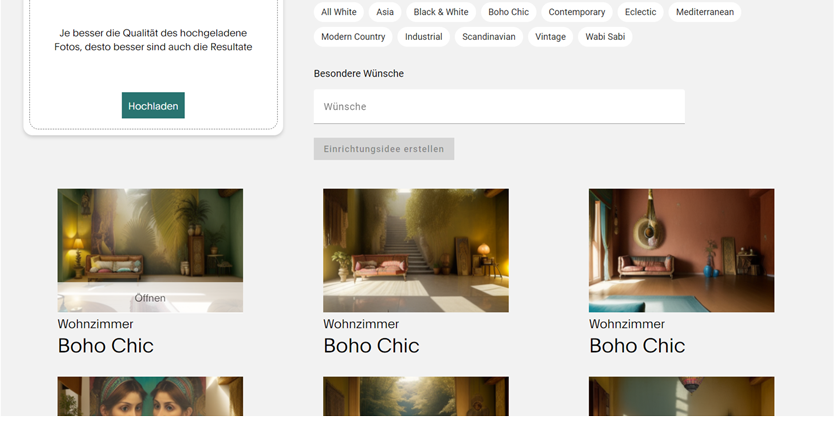834x427 pixels.
Task: Select the Vintage style chip
Action: 550,37
